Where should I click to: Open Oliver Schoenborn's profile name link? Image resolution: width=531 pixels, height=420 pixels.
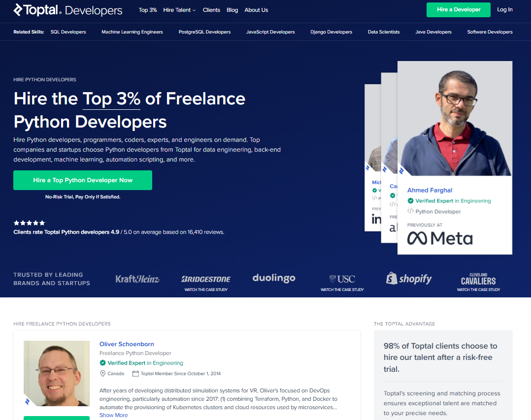click(127, 344)
